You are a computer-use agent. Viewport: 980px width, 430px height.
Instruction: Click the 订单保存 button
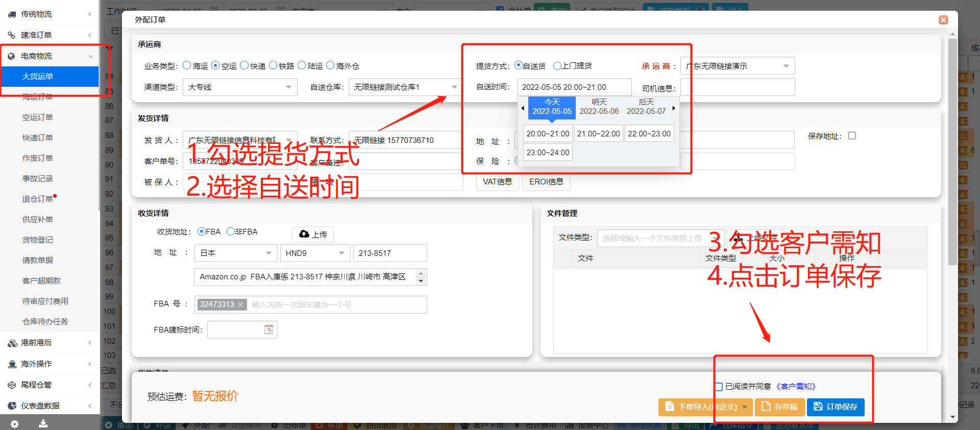(x=835, y=407)
